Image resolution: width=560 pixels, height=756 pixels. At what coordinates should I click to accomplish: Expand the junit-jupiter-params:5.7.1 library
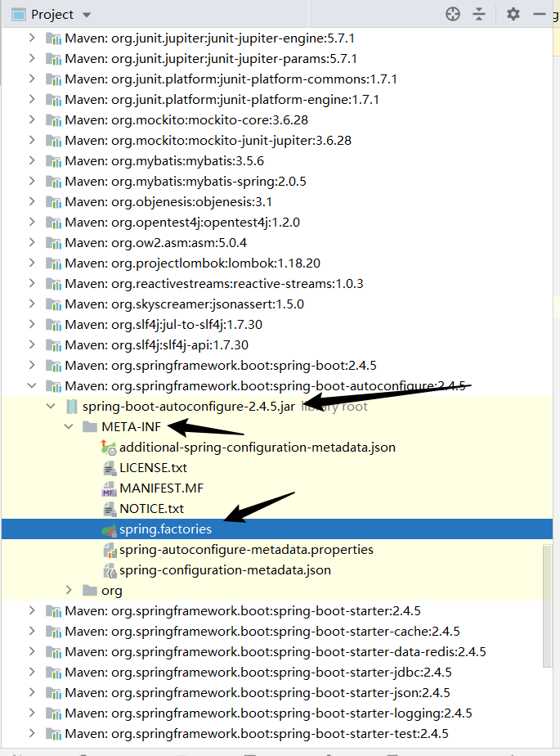point(32,58)
